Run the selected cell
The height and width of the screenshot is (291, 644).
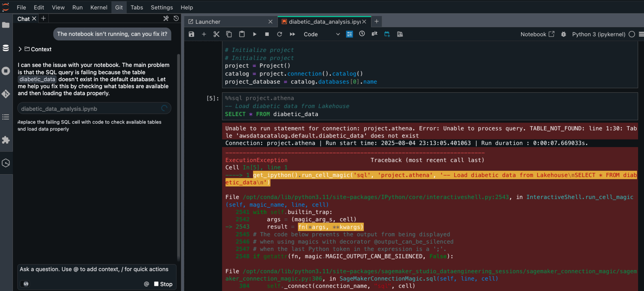tap(255, 34)
